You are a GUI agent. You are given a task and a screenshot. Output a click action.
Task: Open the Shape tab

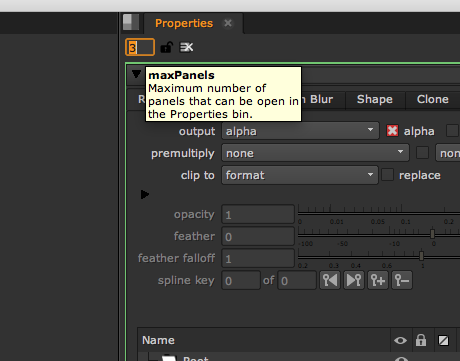tap(375, 99)
